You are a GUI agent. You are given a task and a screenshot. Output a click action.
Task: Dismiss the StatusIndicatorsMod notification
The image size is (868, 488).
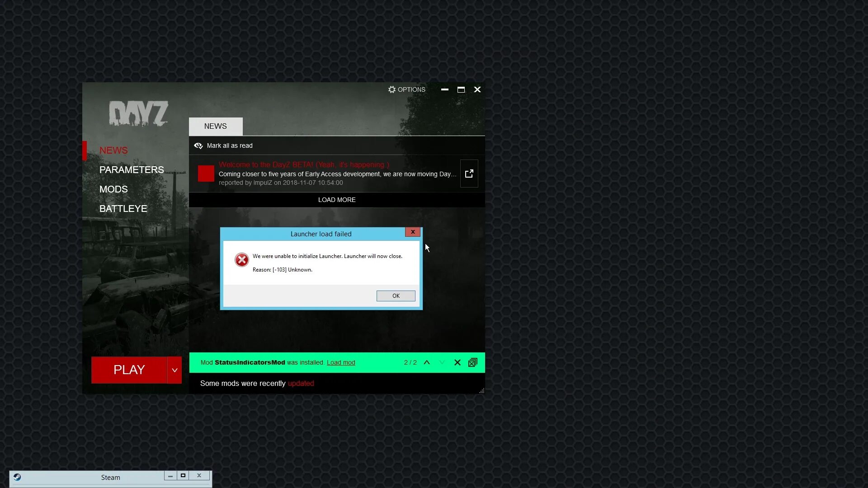[x=458, y=363]
